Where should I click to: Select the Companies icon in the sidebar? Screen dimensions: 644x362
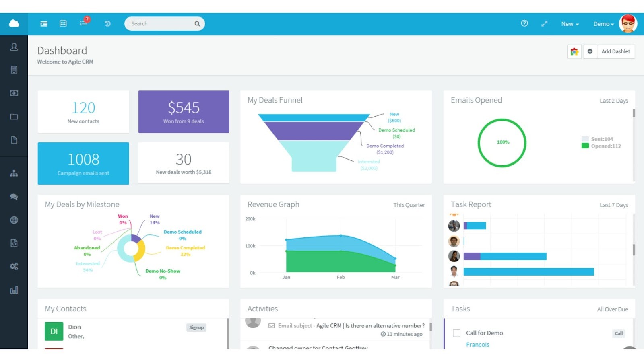(x=14, y=70)
